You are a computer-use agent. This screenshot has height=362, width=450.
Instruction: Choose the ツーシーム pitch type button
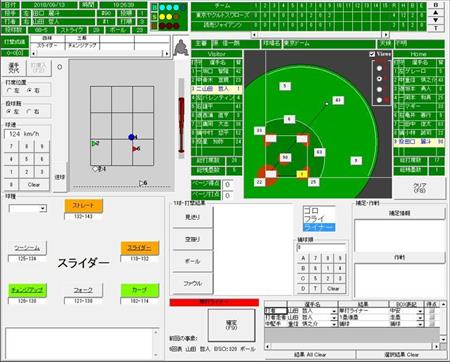(27, 248)
